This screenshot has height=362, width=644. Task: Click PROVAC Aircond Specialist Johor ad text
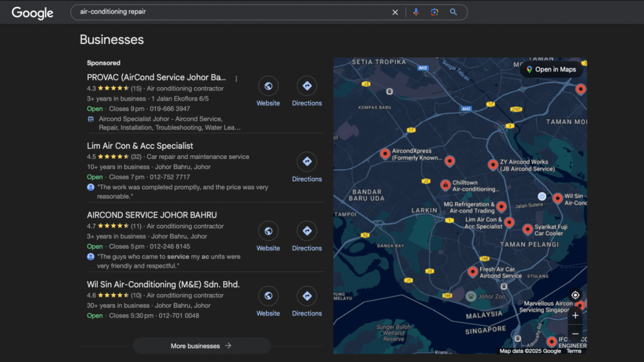point(170,123)
